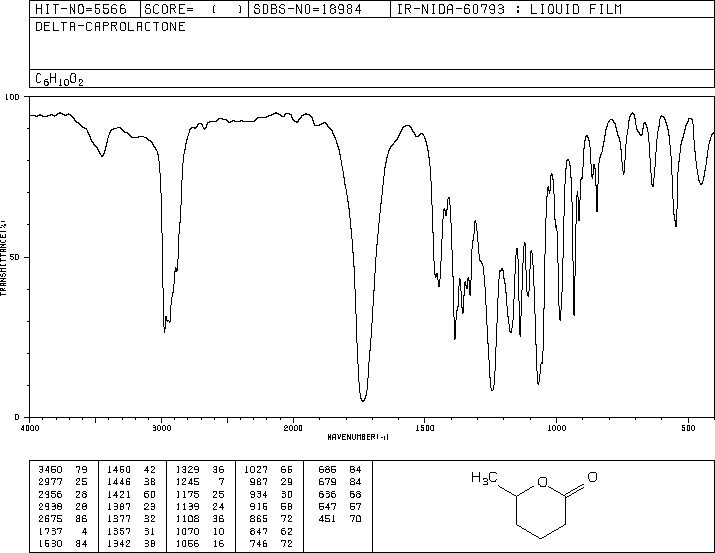
Task: Select peak value 1175 in the table
Action: [187, 494]
